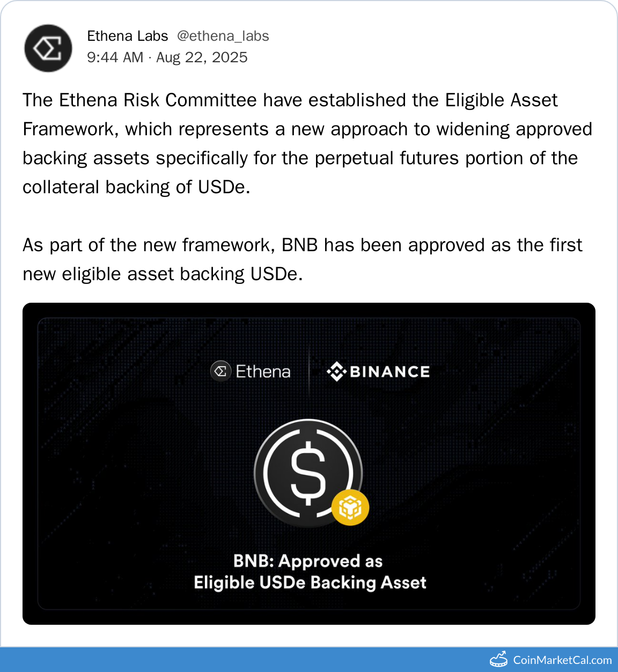Image resolution: width=618 pixels, height=672 pixels.
Task: Click the Ethena wordmark in the banner
Action: pos(263,371)
